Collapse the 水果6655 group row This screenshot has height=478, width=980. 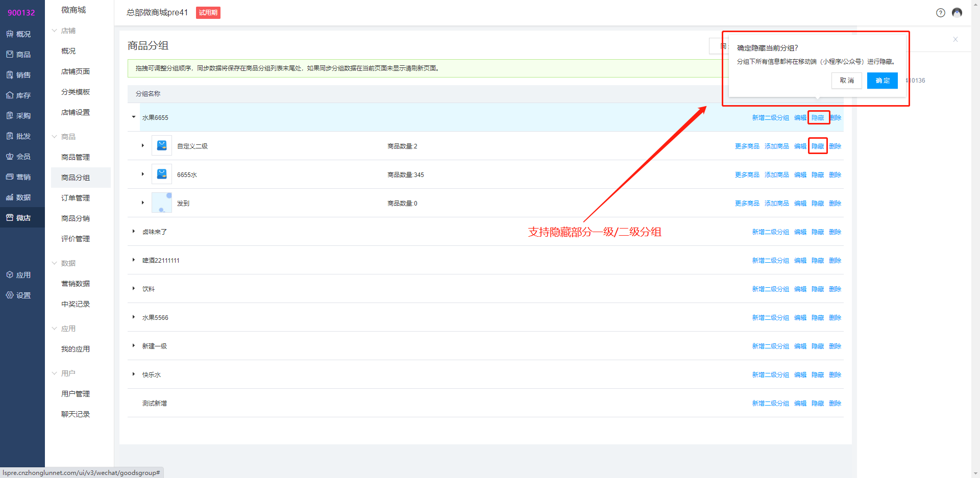tap(134, 117)
